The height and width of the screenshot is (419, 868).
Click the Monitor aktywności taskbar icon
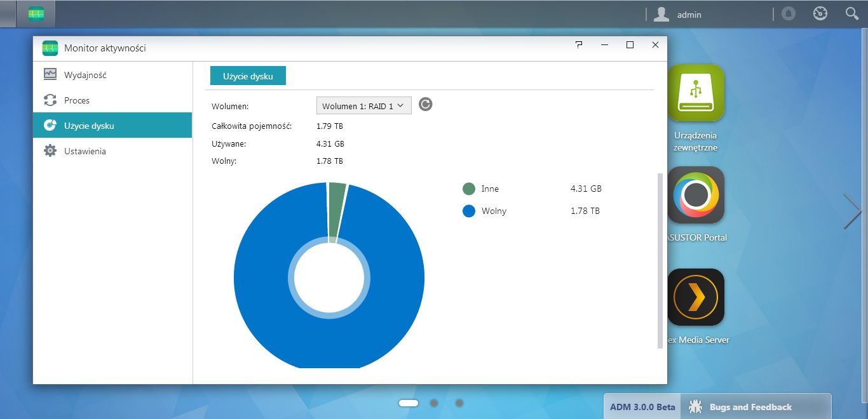(36, 14)
